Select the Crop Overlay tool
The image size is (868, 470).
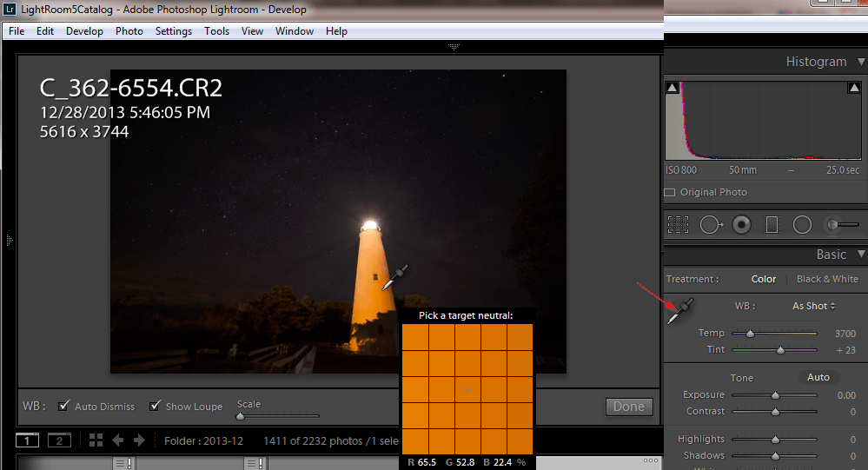678,225
